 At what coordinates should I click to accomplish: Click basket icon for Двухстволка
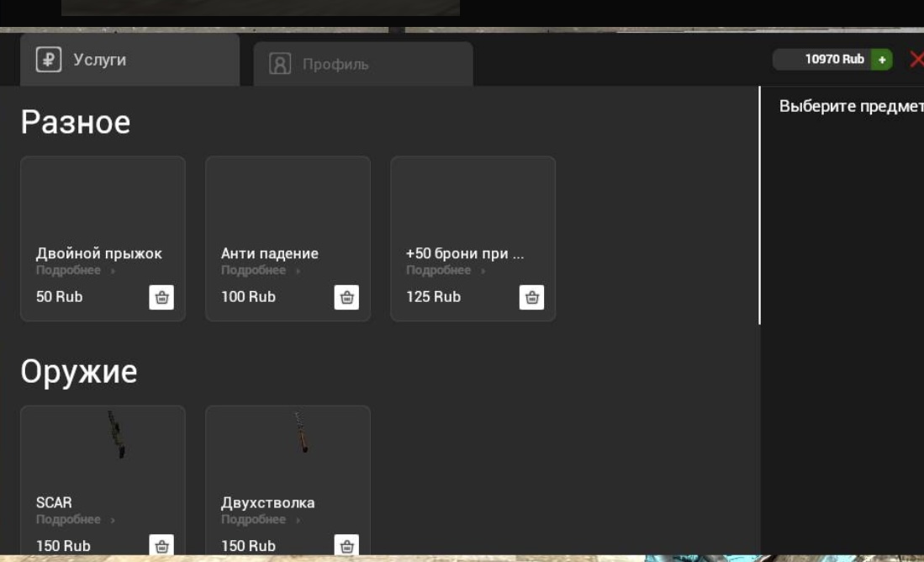pos(346,545)
